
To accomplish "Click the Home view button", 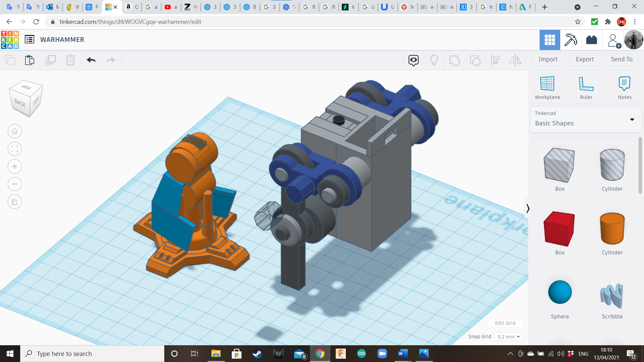I will pyautogui.click(x=15, y=131).
